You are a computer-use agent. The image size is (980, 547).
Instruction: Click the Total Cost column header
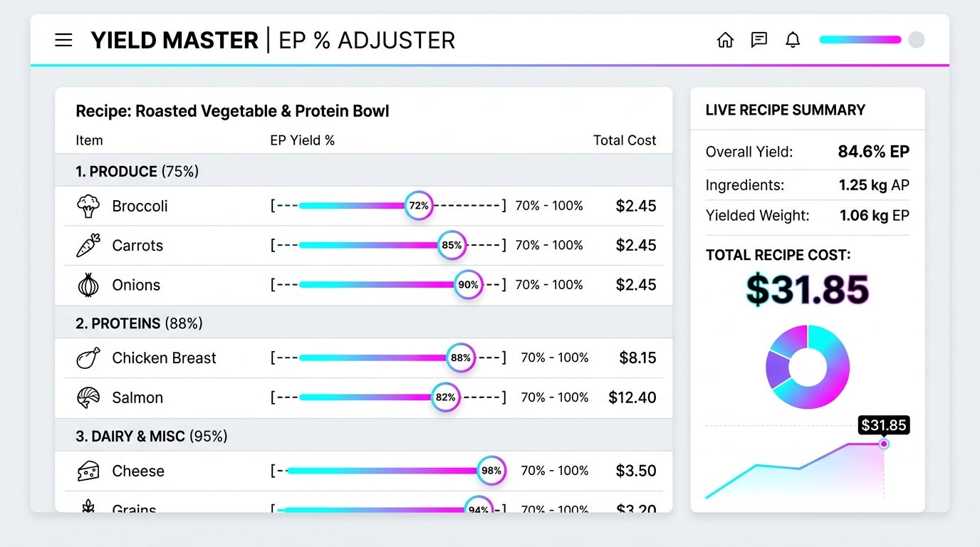click(625, 140)
